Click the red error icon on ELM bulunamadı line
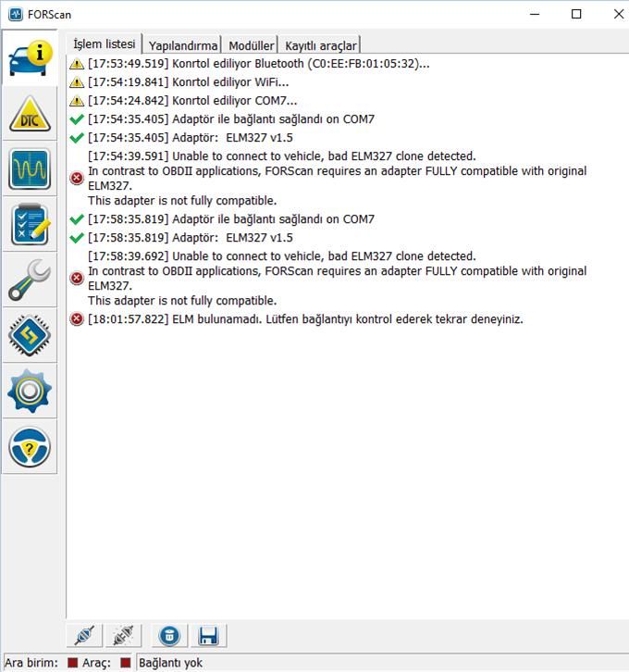The image size is (629, 672). click(x=77, y=318)
